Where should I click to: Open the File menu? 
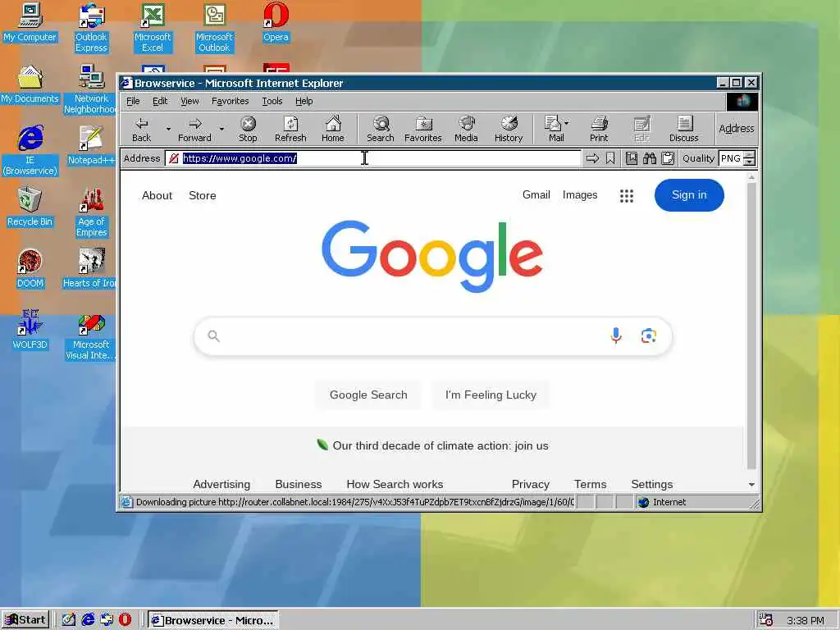point(133,101)
